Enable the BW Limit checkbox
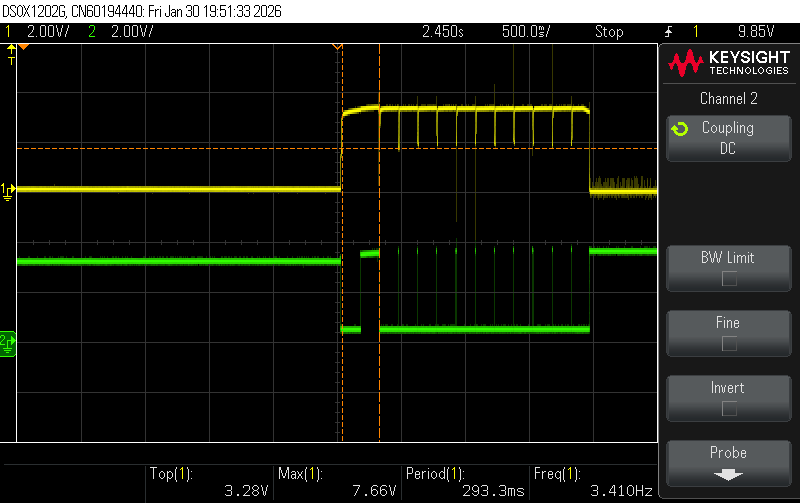The width and height of the screenshot is (800, 503). (729, 279)
